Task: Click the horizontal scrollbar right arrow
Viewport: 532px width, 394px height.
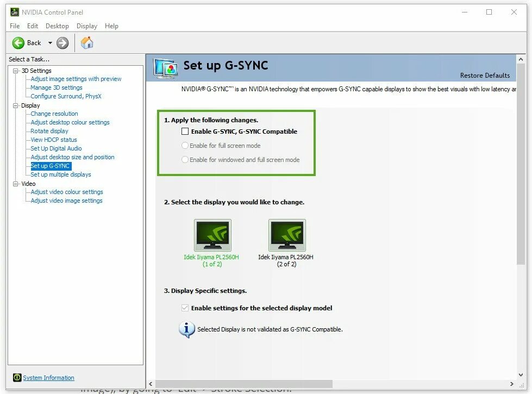Action: (512, 384)
